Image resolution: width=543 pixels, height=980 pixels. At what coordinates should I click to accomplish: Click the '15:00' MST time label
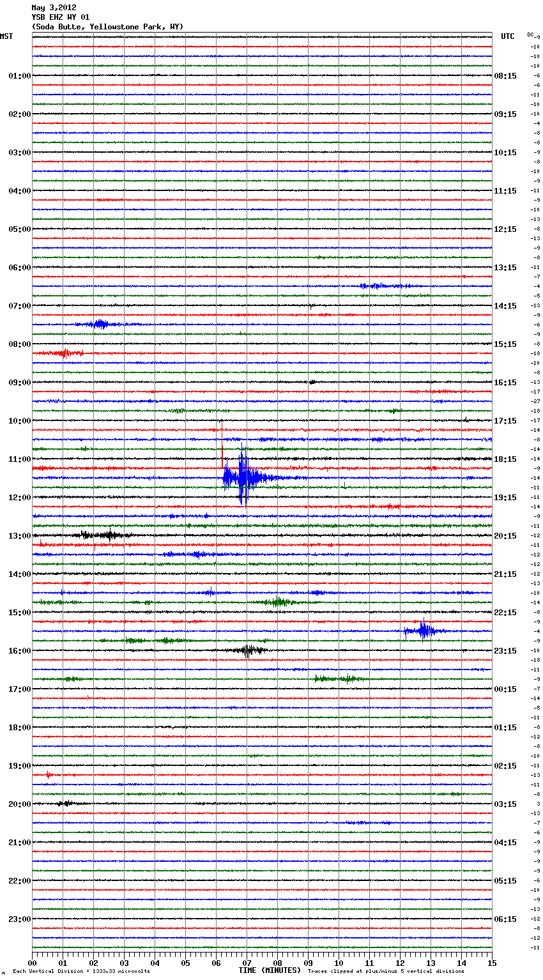click(19, 613)
